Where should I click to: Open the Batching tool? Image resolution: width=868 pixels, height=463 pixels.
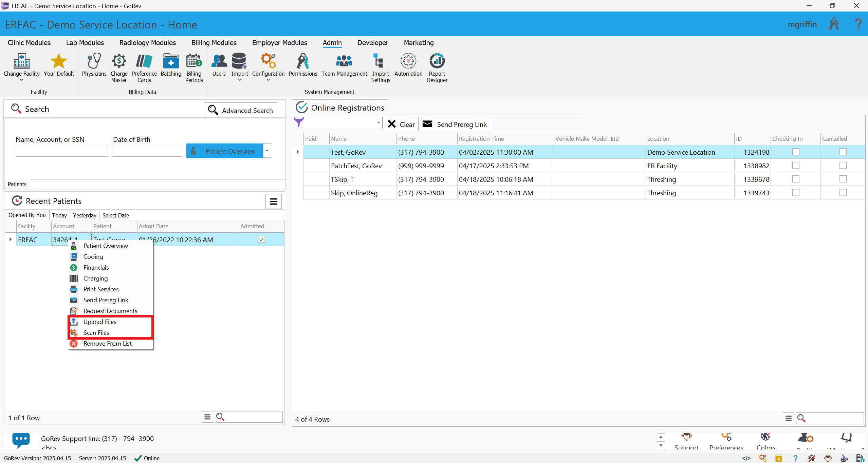click(x=171, y=65)
